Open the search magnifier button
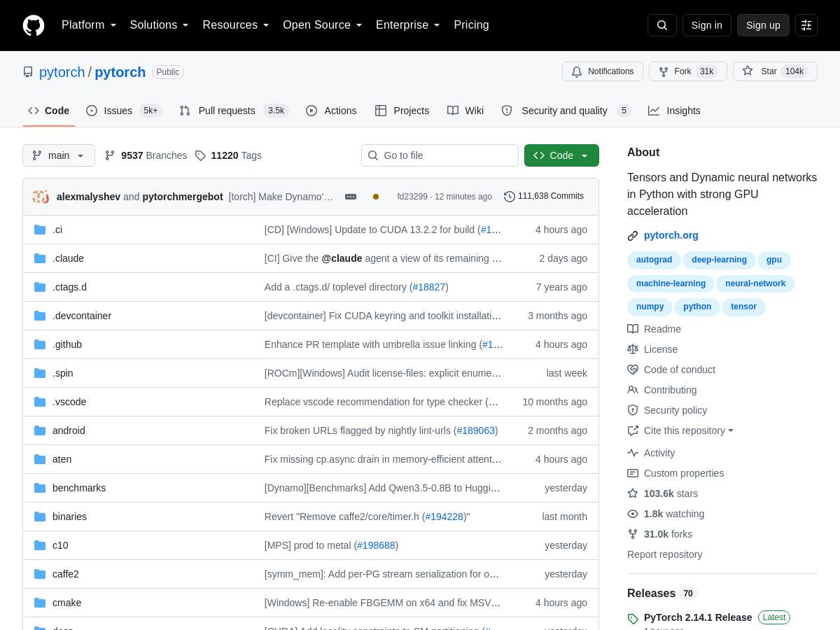Image resolution: width=840 pixels, height=630 pixels. click(x=662, y=25)
